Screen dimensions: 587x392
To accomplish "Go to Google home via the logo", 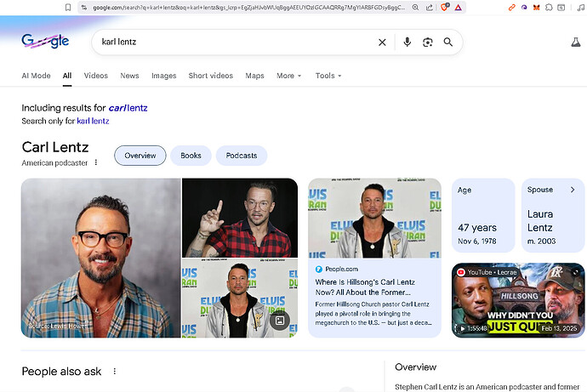I will coord(45,41).
